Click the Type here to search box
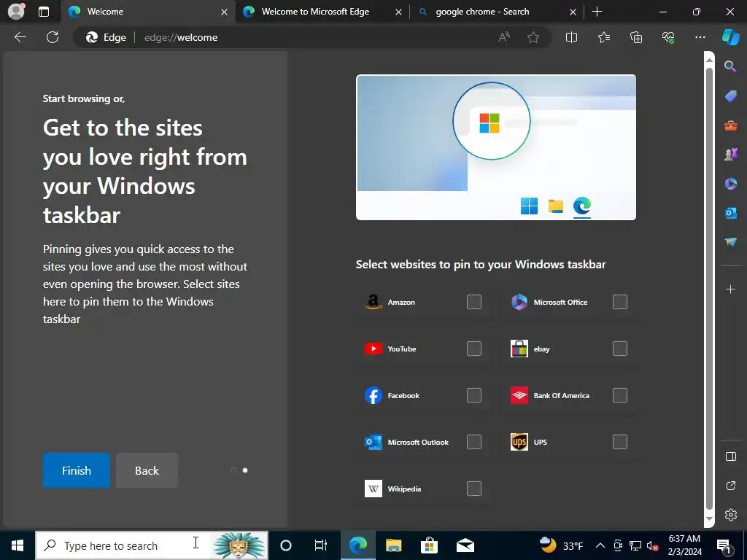747x560 pixels. coord(152,545)
